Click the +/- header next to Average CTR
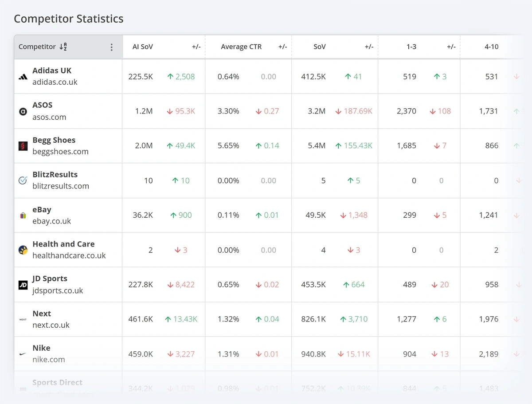This screenshot has width=532, height=404. 282,47
